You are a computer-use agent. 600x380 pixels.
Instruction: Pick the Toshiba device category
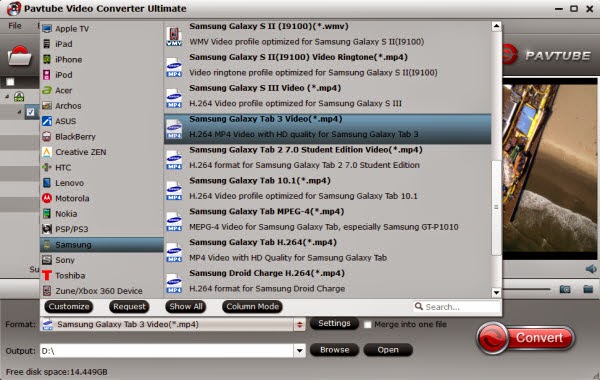(102, 276)
